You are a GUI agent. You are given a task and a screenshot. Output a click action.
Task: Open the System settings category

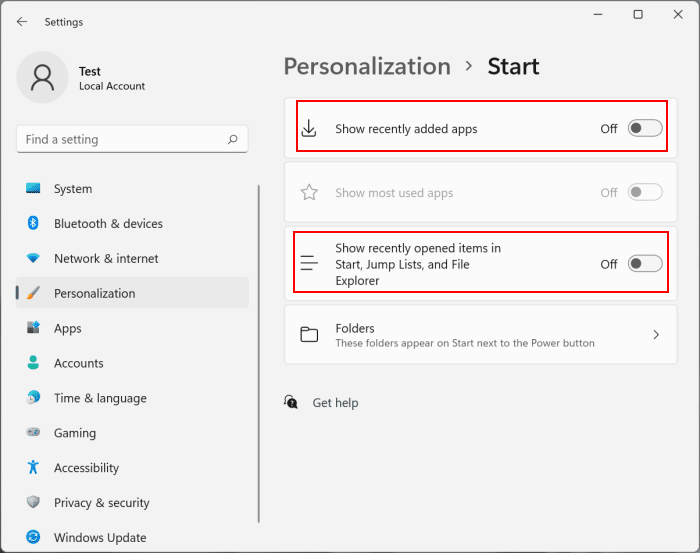73,189
